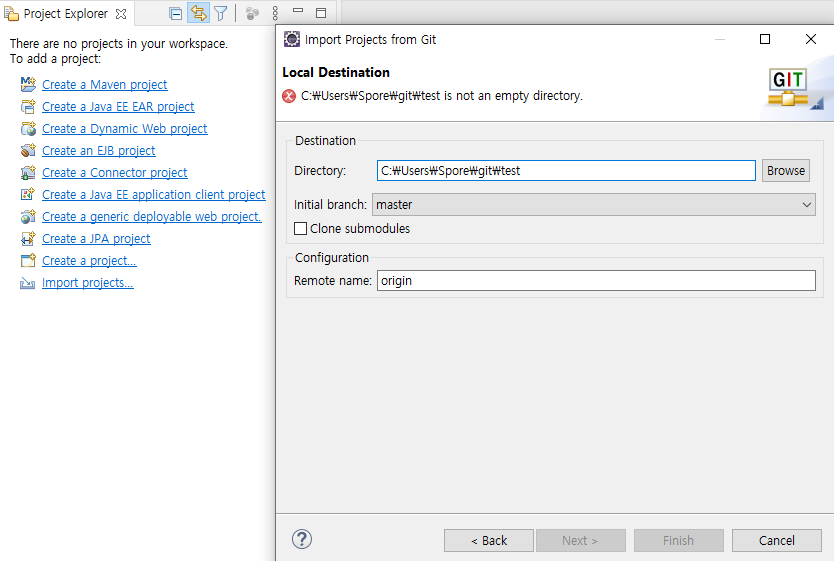Open the filter icon in Project Explorer

pyautogui.click(x=221, y=13)
